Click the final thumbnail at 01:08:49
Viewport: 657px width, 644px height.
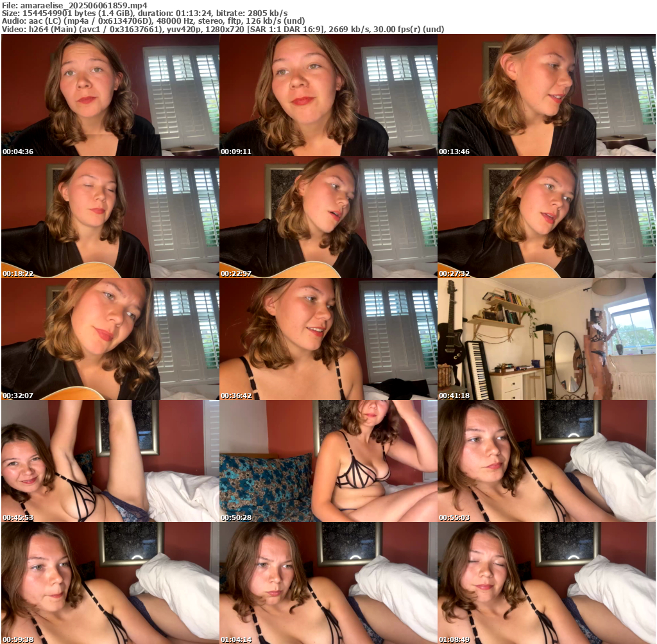[x=547, y=583]
